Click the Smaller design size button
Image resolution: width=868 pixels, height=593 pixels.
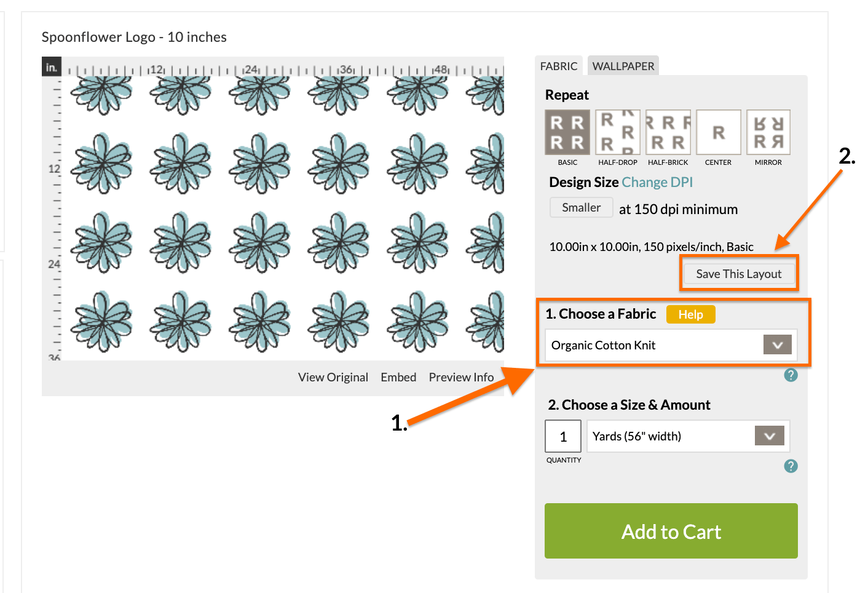click(x=580, y=207)
